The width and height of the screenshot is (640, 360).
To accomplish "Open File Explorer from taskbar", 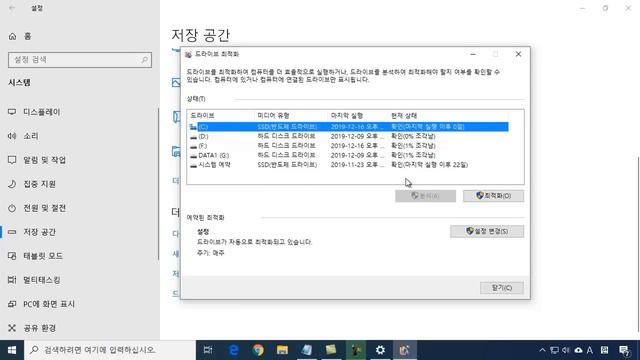I will [282, 350].
